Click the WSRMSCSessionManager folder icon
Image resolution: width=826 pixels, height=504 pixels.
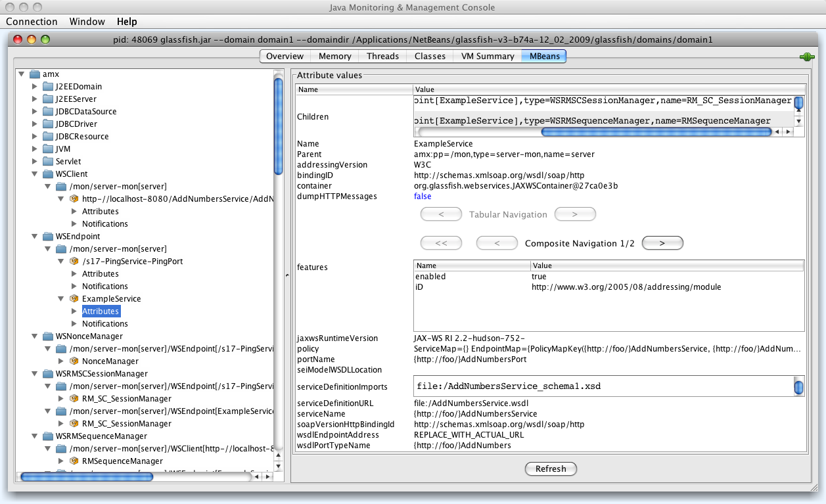click(47, 374)
